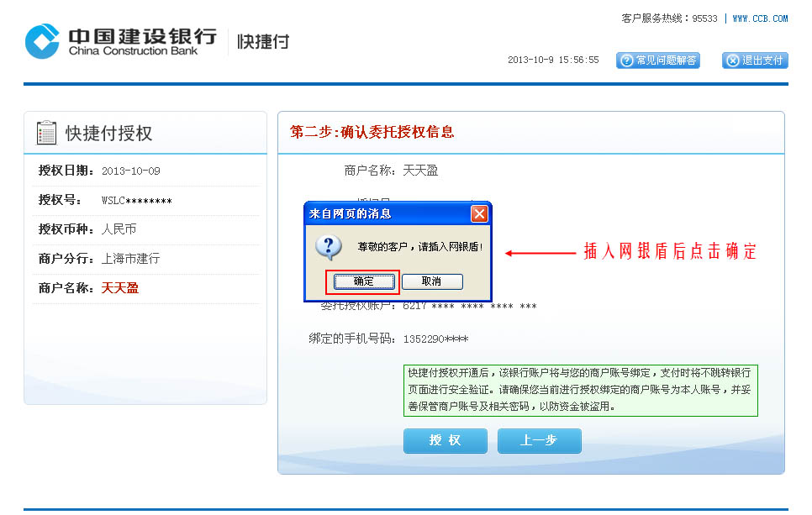Exit payment via 退出支付
This screenshot has width=812, height=515.
(x=755, y=60)
